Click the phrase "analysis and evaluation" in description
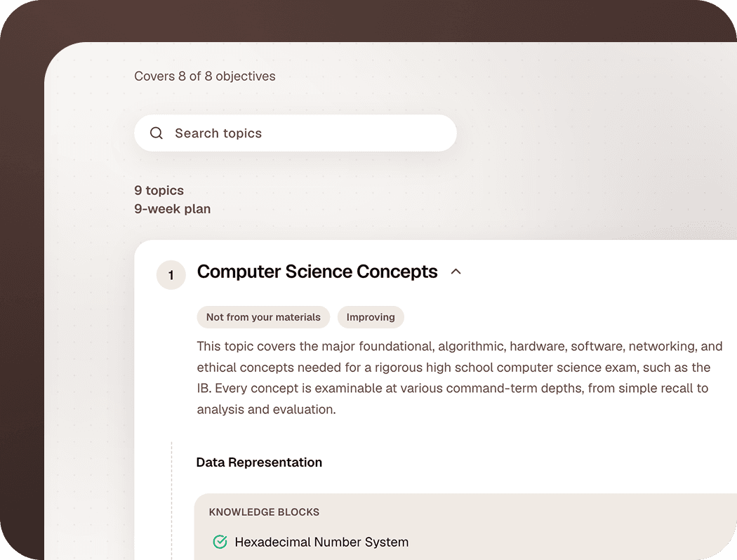737x560 pixels. pos(265,409)
